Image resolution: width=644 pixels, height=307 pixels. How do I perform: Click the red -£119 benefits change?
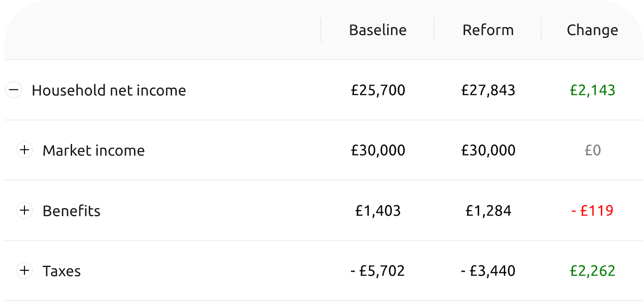(592, 210)
